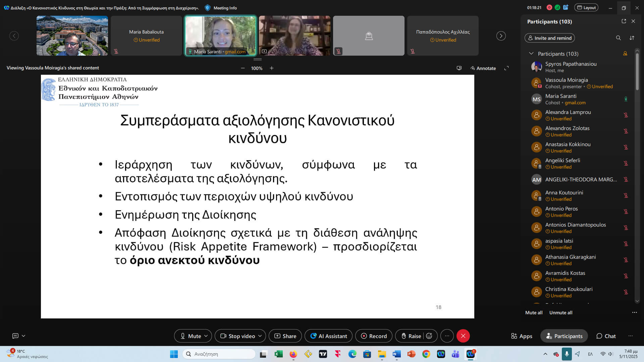Open the Apps panel

point(522,336)
